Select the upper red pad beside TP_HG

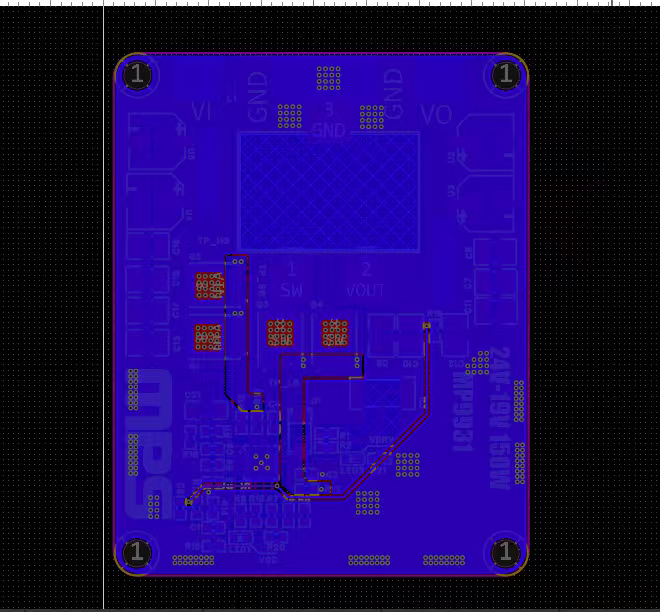pos(208,286)
